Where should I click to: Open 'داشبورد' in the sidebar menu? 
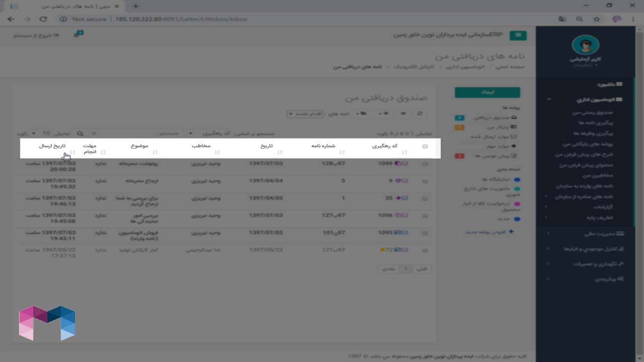[x=610, y=84]
